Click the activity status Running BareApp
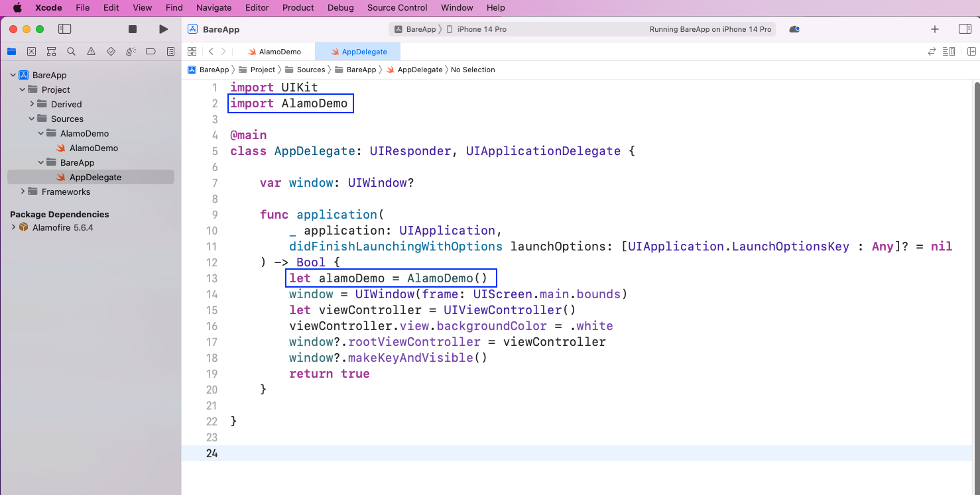 [710, 29]
